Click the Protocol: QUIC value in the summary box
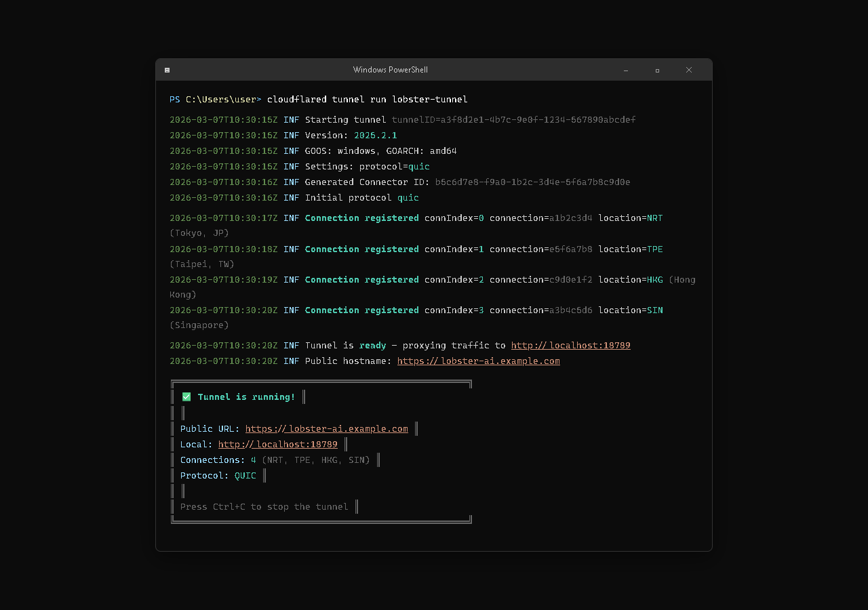The image size is (868, 610). [245, 476]
